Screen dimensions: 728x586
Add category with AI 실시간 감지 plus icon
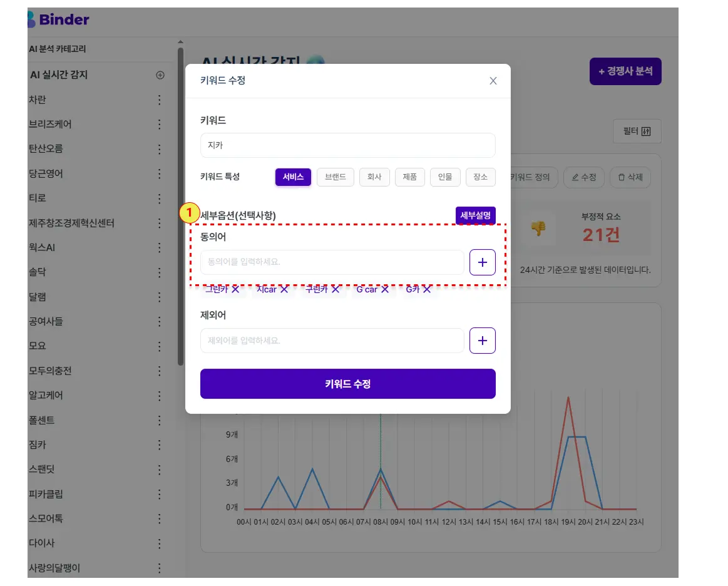[x=160, y=75]
